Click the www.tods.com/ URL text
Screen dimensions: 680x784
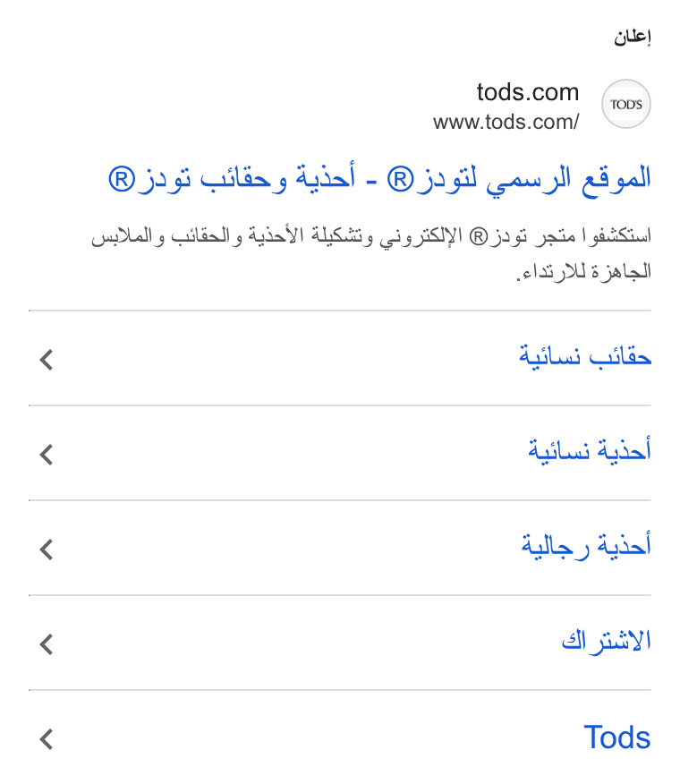point(506,122)
